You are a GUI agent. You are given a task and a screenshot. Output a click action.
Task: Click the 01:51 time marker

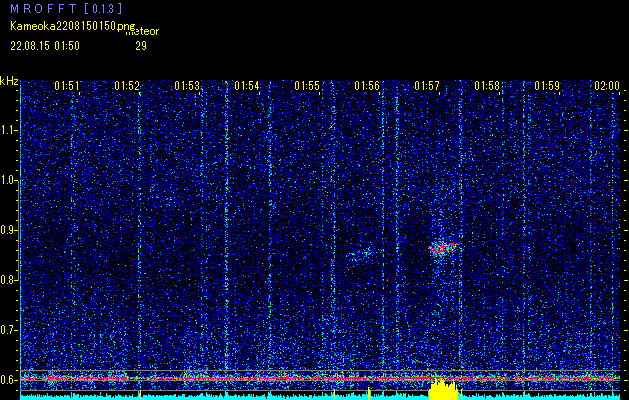point(67,85)
